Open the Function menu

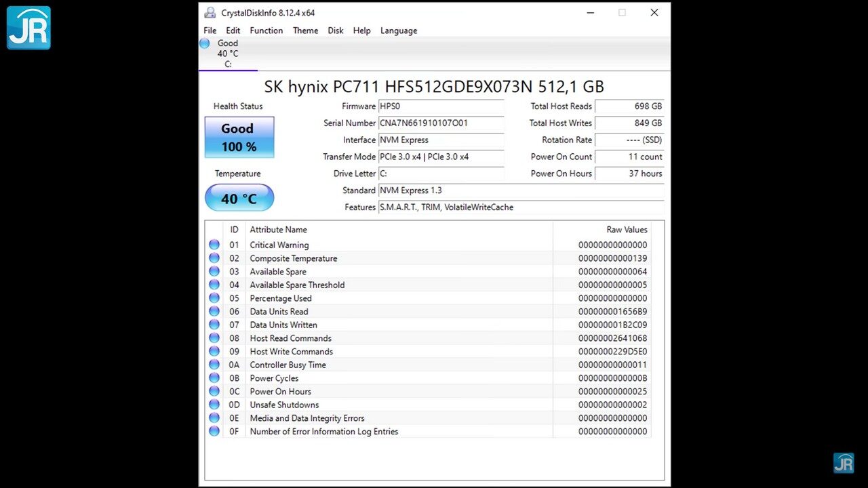pyautogui.click(x=266, y=30)
